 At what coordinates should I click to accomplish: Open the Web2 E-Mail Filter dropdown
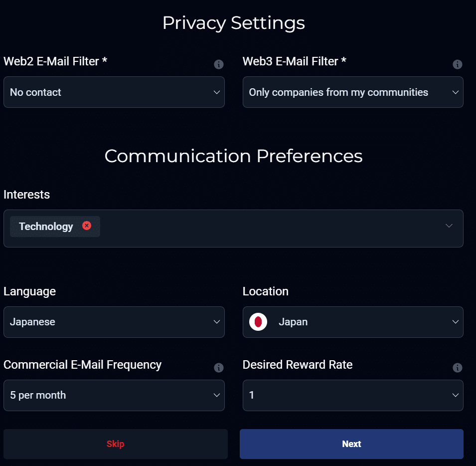click(x=114, y=92)
